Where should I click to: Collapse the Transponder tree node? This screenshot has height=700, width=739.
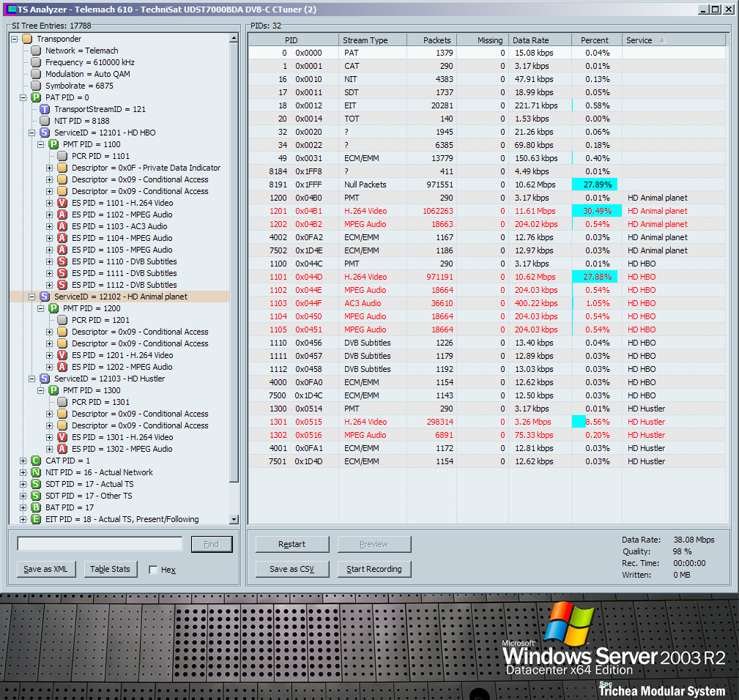click(x=14, y=39)
